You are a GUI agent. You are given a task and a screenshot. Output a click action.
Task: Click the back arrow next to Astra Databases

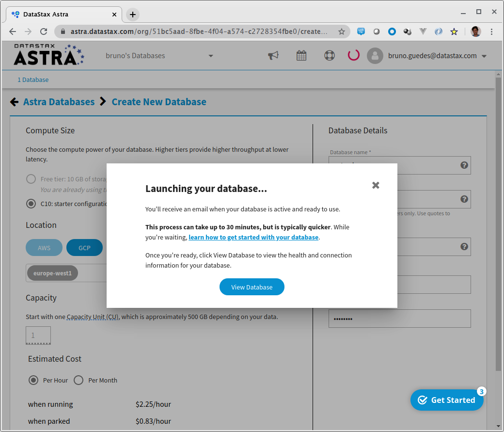pos(14,102)
